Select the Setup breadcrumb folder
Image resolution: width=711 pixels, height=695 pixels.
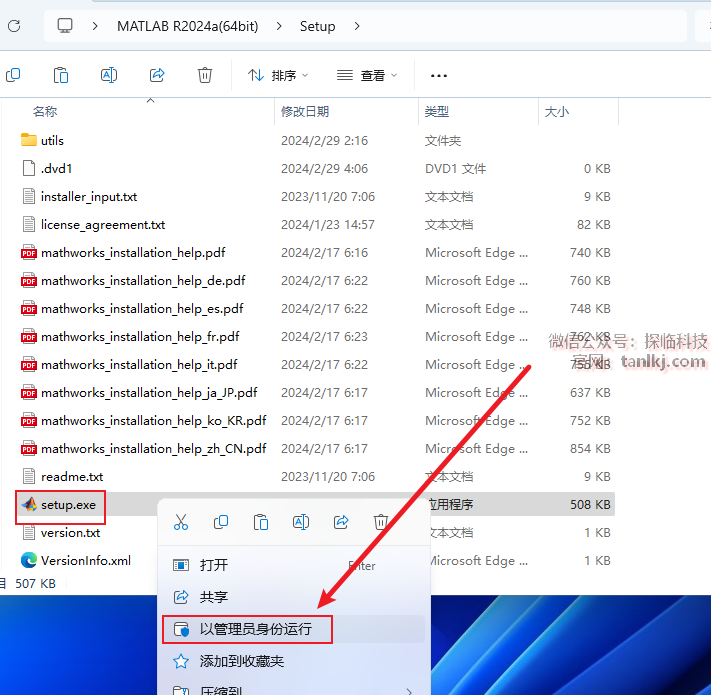(317, 26)
